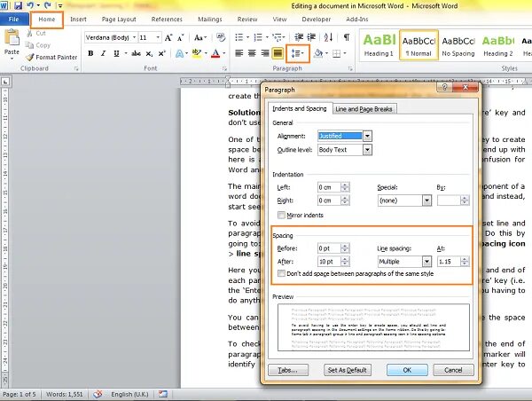Click Increase Indent icon

(x=311, y=37)
